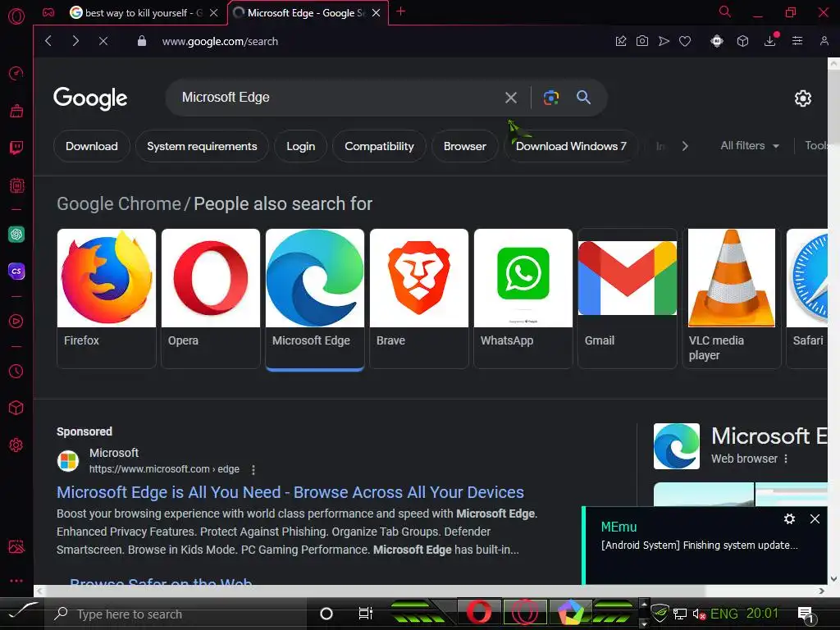Click the address bar URL field

click(220, 41)
